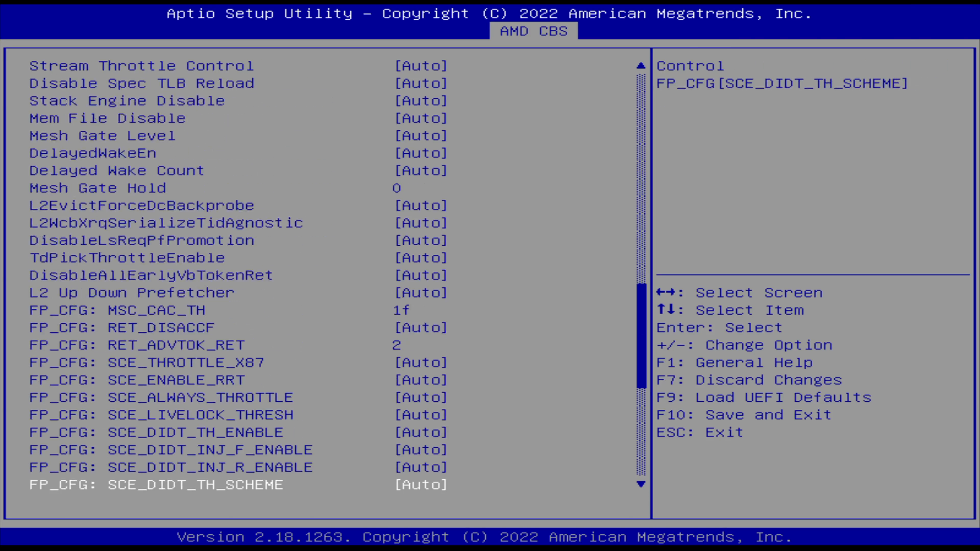Open RET_DISACCF [Auto] value
The height and width of the screenshot is (551, 980).
(x=421, y=328)
